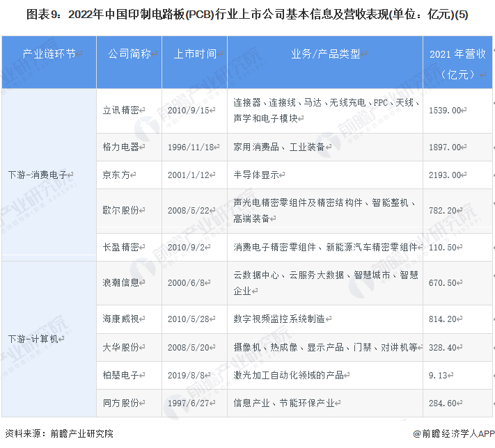The image size is (495, 448).
Task: Click the revenue value '9.13'
Action: [438, 376]
